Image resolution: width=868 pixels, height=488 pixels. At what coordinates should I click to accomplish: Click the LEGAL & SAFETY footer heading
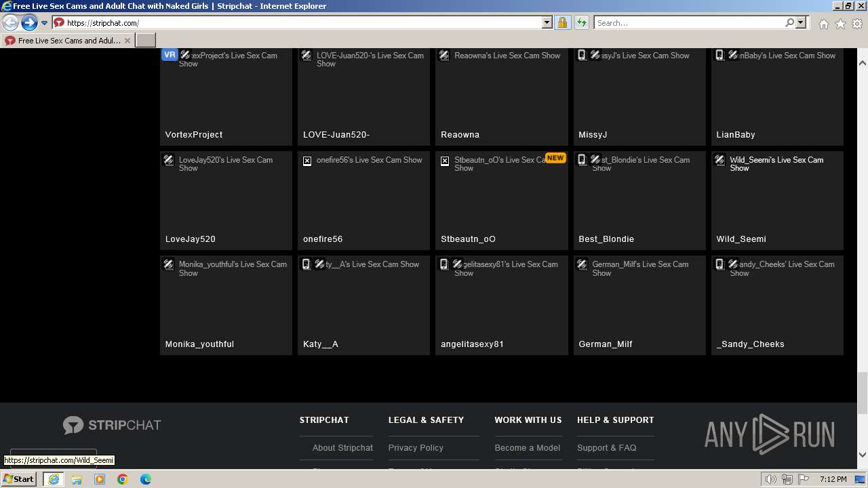(427, 420)
